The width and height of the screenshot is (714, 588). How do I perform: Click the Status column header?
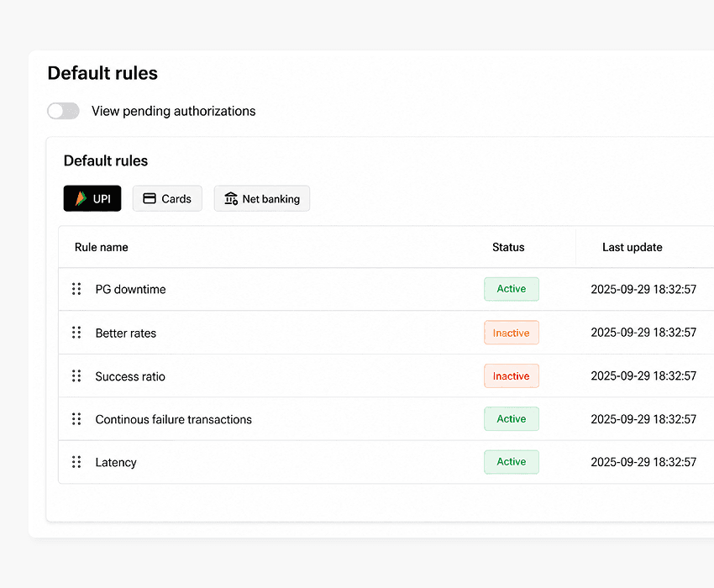(x=508, y=247)
